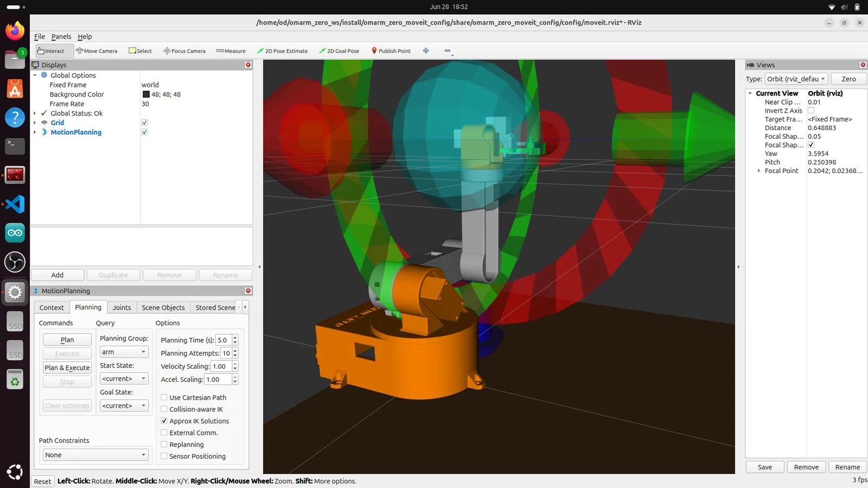Viewport: 868px width, 488px height.
Task: Collapse the right side panel arrow
Action: click(738, 267)
